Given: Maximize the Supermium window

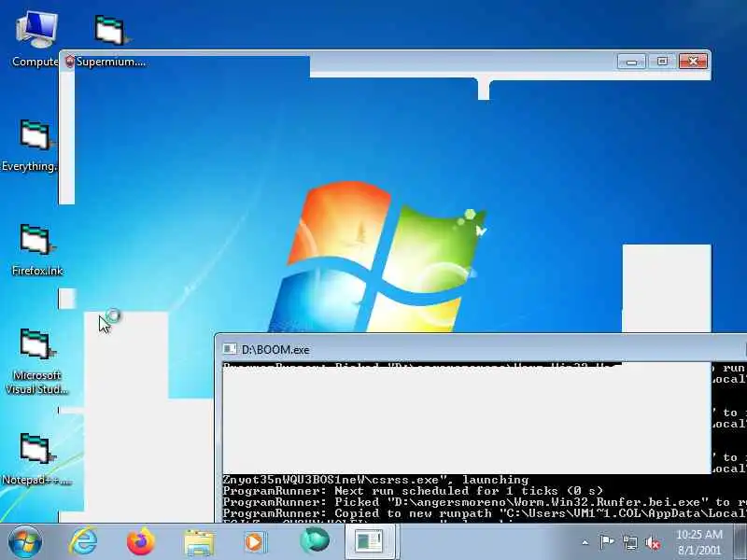Looking at the screenshot, I should (x=662, y=62).
